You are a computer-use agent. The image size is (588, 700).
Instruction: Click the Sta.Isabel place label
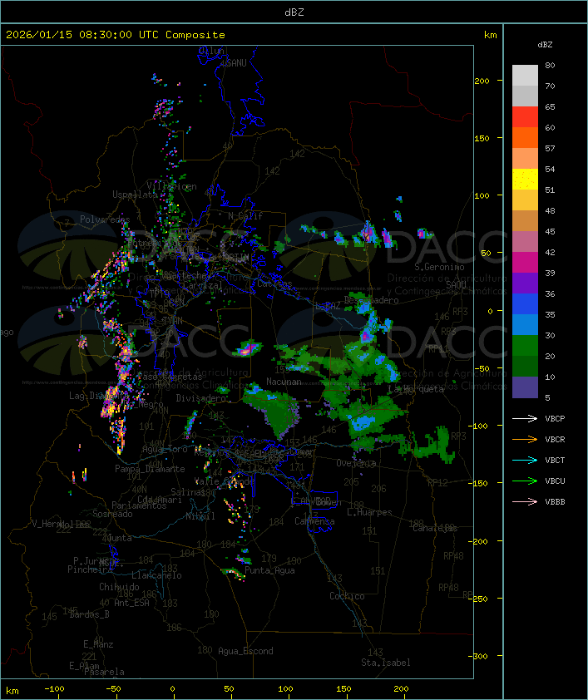point(386,663)
